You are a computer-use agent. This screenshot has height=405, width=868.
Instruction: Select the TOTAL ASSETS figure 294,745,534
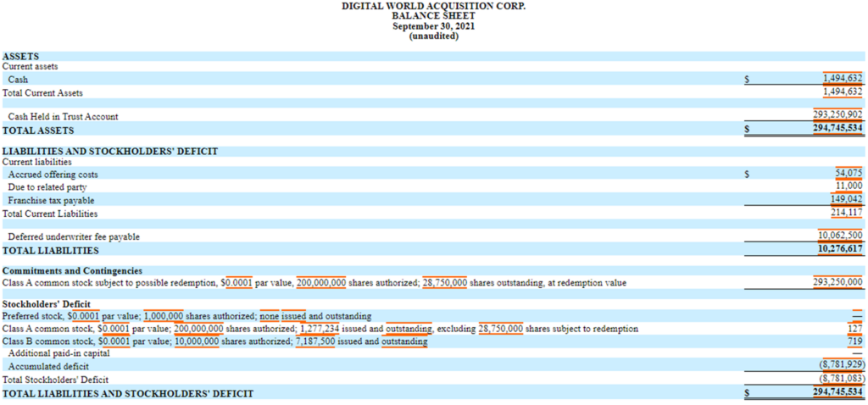[x=837, y=130]
